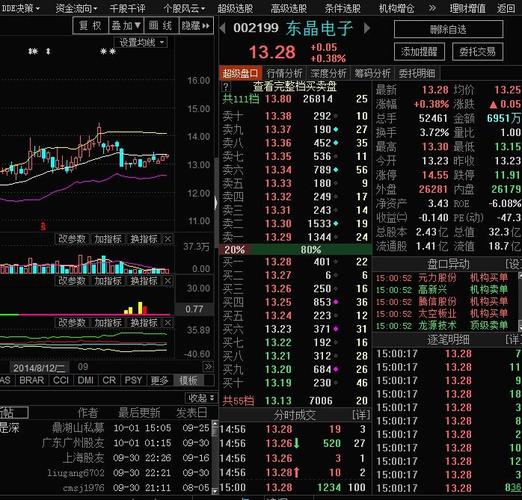This screenshot has width=522, height=500.
Task: Click the red marker below the K-line chart
Action: click(43, 226)
